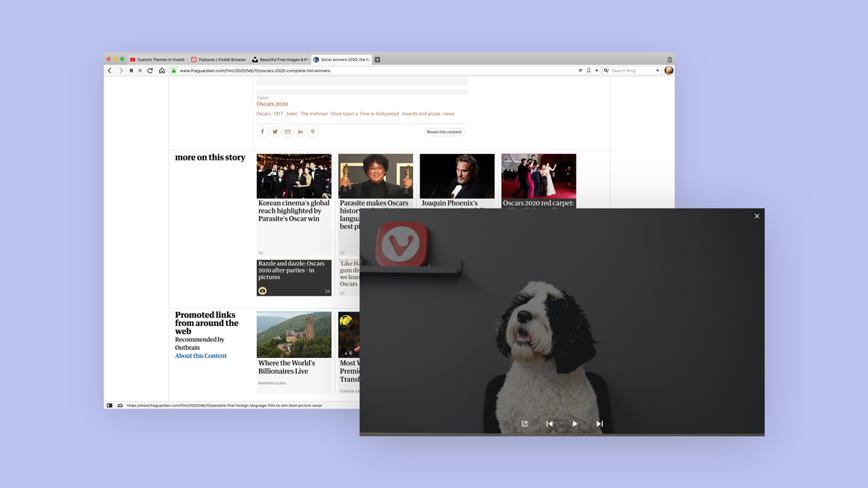Click the search engine magnifier icon
The image size is (868, 488).
[x=606, y=71]
